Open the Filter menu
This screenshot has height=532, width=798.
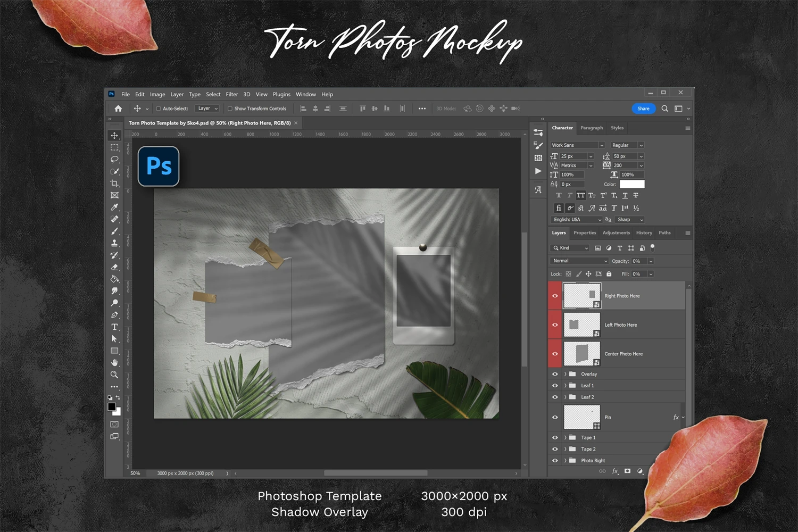pos(232,95)
